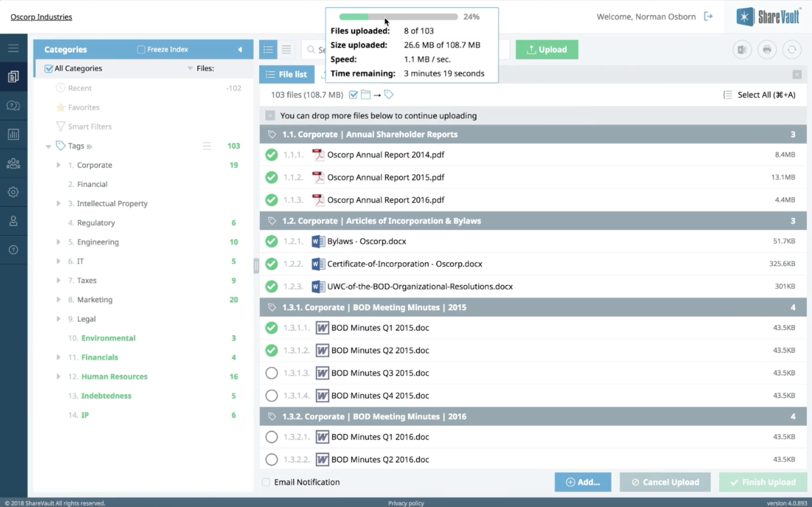Click Word icon of Bylaws - Oscorp.docx
812x507 pixels.
(318, 242)
